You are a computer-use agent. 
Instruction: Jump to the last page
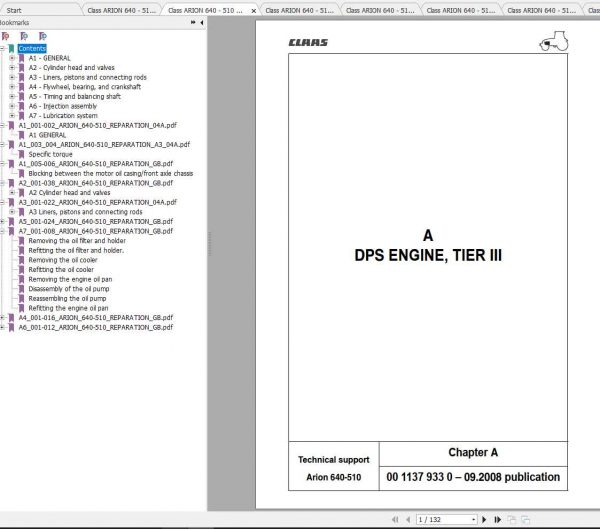point(497,519)
